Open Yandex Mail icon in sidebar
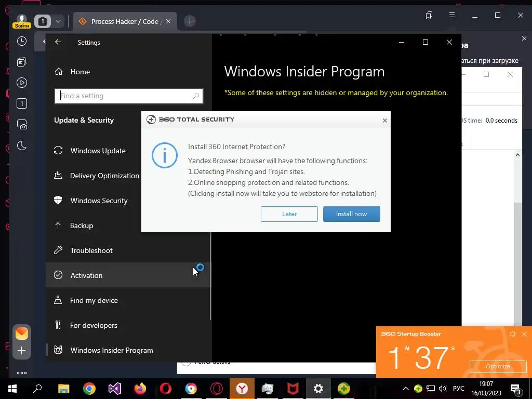 coord(22,334)
